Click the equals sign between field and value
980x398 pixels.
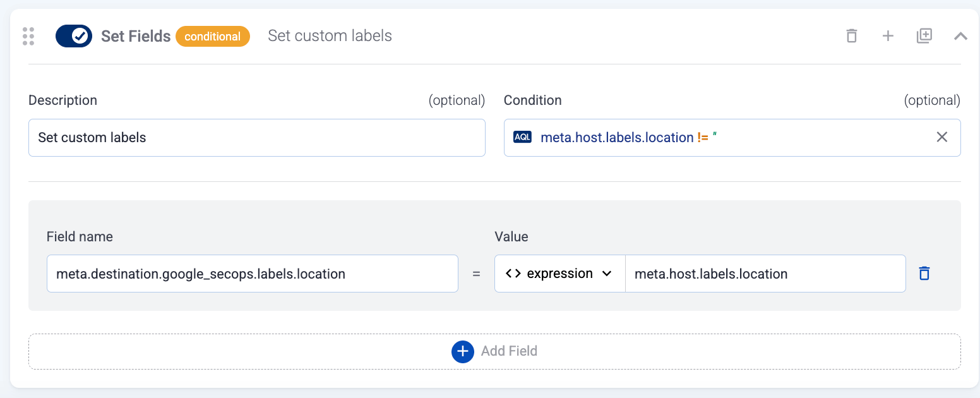pyautogui.click(x=477, y=273)
